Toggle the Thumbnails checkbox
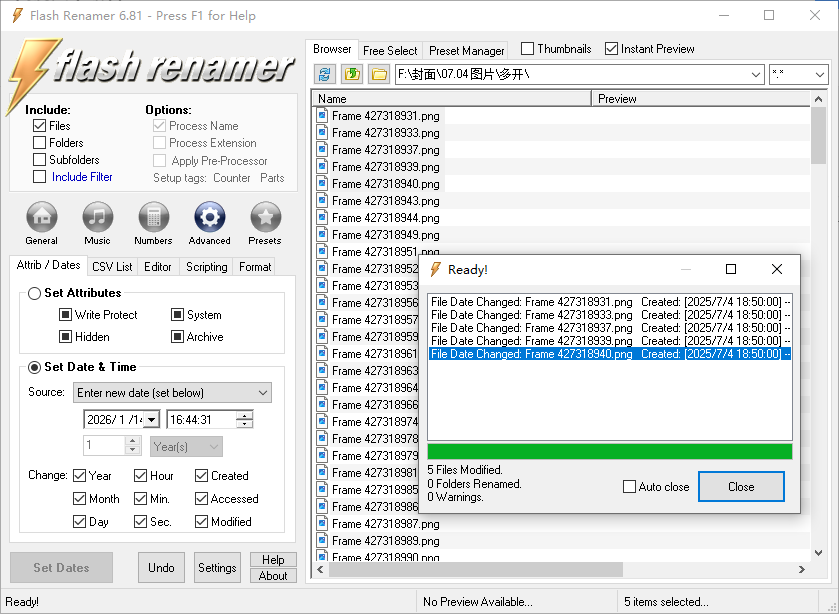This screenshot has width=839, height=614. [527, 49]
